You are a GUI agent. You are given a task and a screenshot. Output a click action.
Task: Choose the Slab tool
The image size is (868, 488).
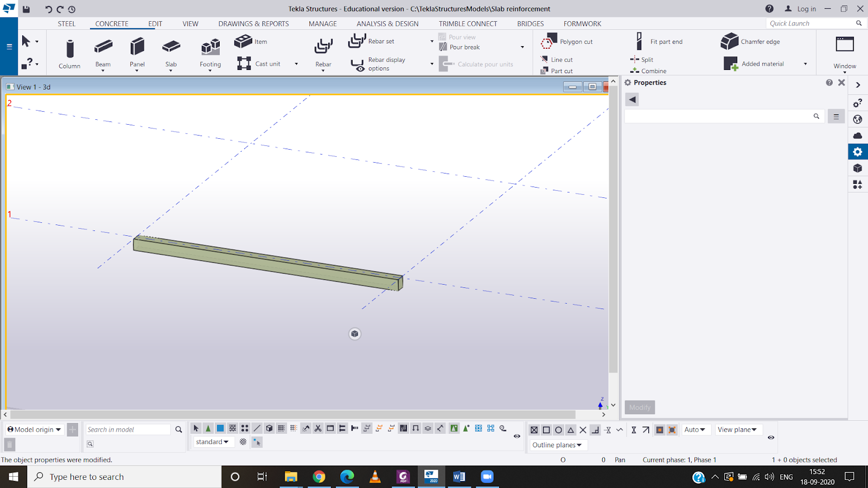click(x=171, y=52)
